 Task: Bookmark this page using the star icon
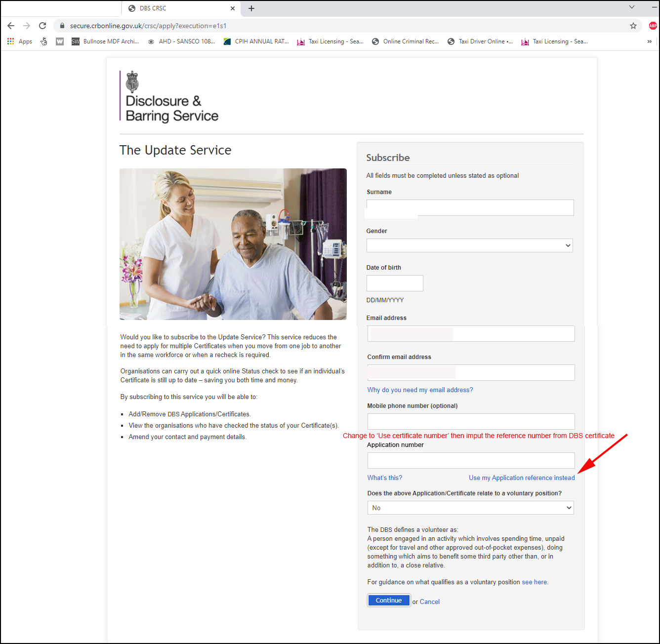pos(633,26)
